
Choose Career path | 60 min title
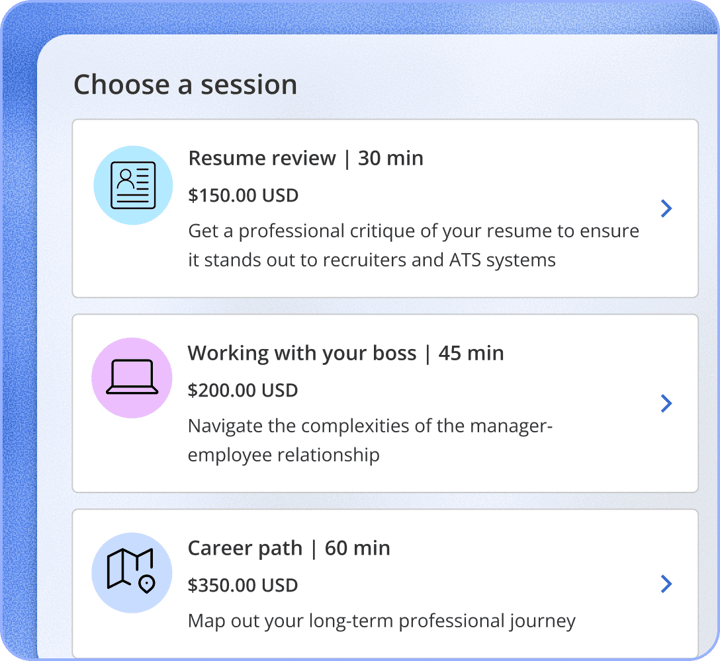pyautogui.click(x=289, y=548)
